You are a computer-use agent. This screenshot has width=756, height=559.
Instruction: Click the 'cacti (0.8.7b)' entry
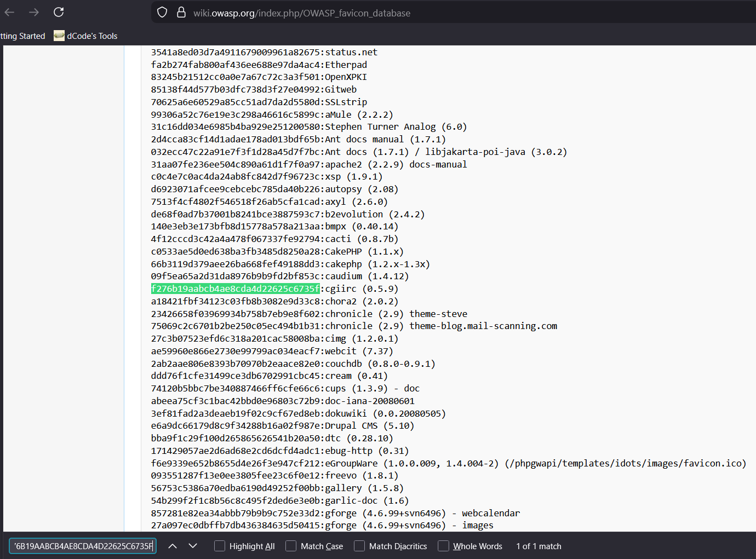pos(362,239)
